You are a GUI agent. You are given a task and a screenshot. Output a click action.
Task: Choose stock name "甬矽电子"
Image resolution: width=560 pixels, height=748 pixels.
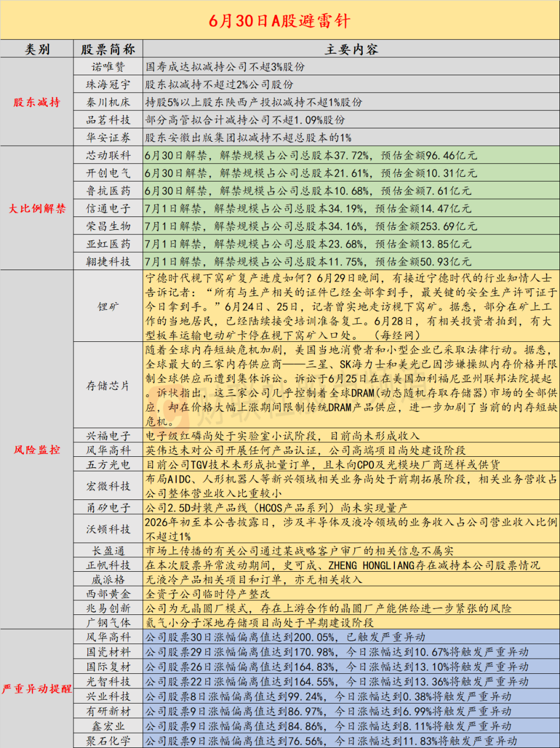(x=108, y=508)
